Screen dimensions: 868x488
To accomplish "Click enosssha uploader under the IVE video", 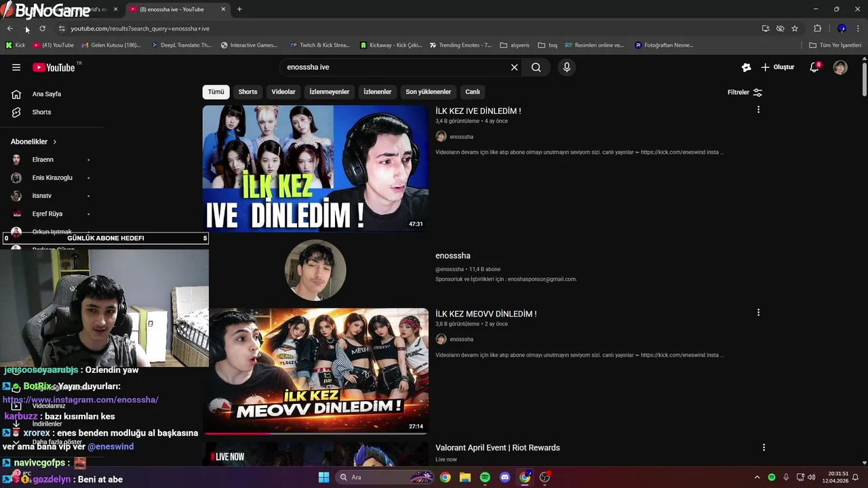I will click(x=461, y=137).
